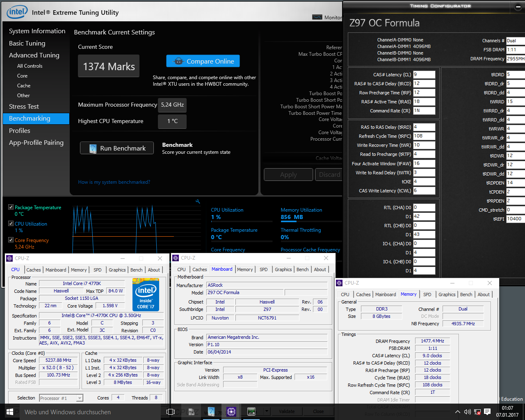Click the Intel inside Core i7 badge

tap(146, 294)
